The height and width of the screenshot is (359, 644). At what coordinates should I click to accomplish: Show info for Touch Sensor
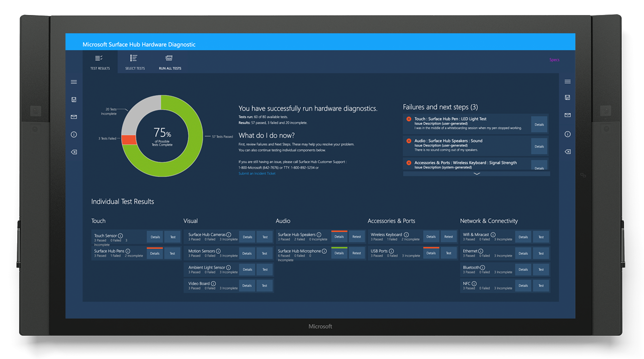point(120,236)
